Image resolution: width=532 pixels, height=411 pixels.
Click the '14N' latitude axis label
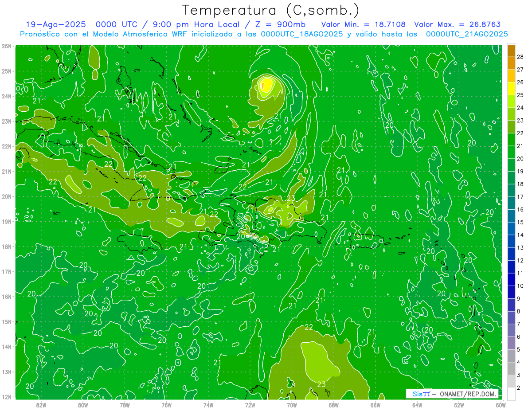[x=7, y=347]
